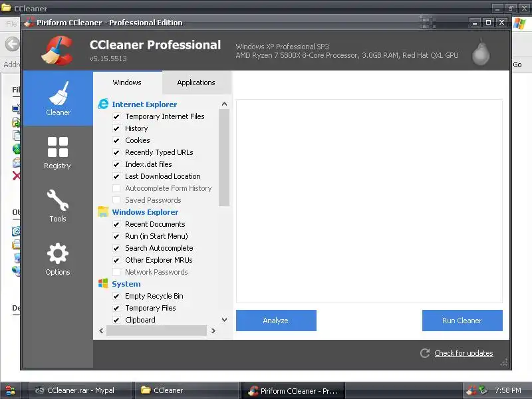Click the Internet Explorer category icon
This screenshot has width=532, height=399.
click(103, 104)
